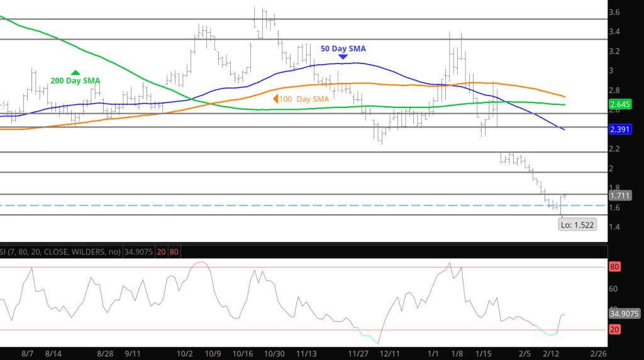Click the green triangle above 200 Day SMA
Screen dimensions: 644x360
click(75, 72)
